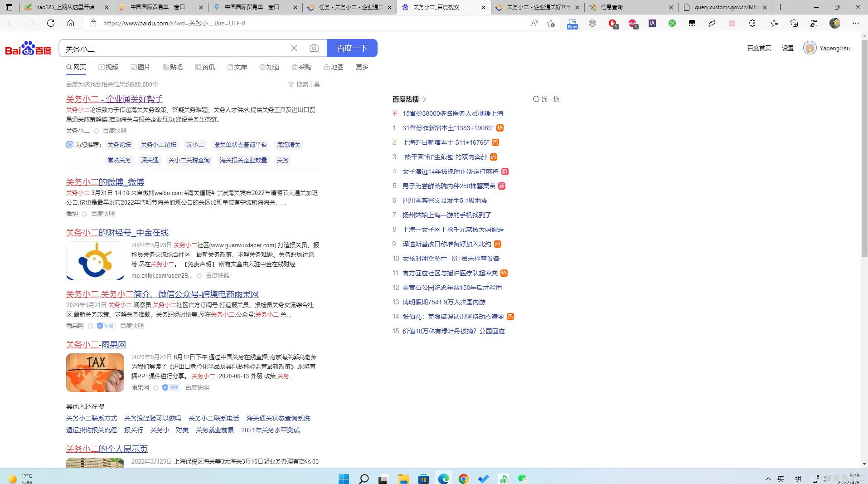
Task: Show hidden system tray icons
Action: pos(768,479)
